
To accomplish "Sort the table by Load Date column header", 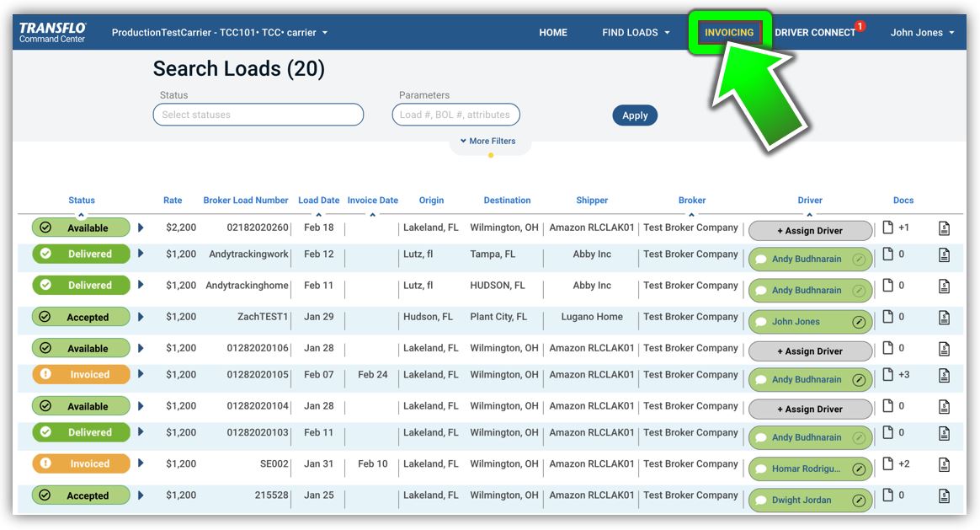I will 318,201.
